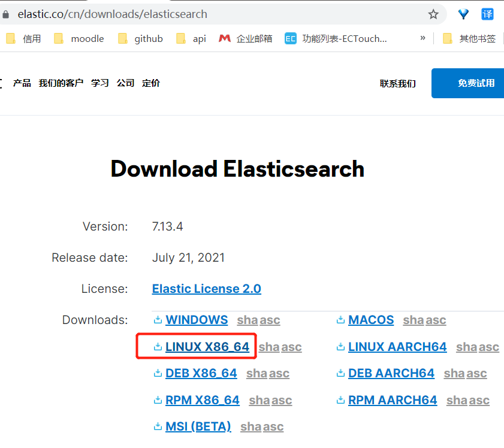Click the translate extension icon

(x=487, y=14)
